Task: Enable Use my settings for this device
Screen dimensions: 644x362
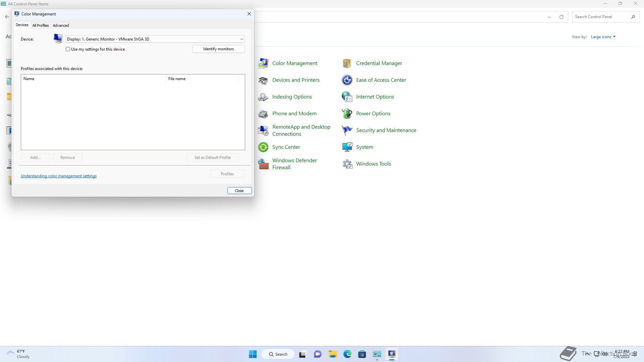Action: pos(68,49)
